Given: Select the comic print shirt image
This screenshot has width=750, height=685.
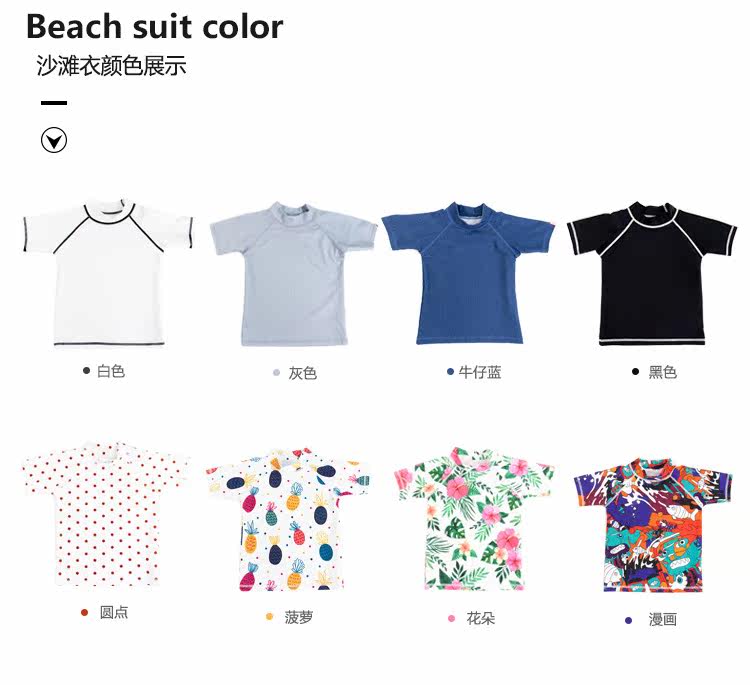Looking at the screenshot, I should click(x=653, y=525).
